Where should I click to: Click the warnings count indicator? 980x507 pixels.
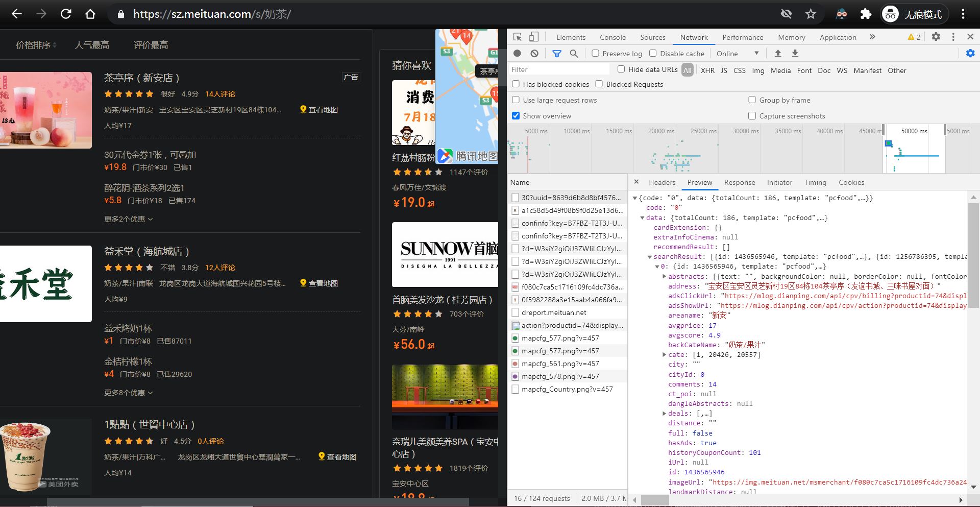[914, 37]
